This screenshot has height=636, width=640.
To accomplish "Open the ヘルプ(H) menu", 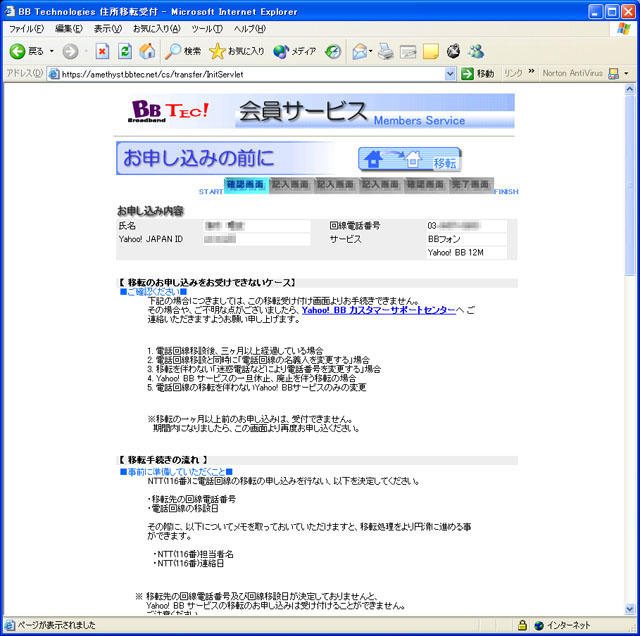I will pyautogui.click(x=249, y=29).
